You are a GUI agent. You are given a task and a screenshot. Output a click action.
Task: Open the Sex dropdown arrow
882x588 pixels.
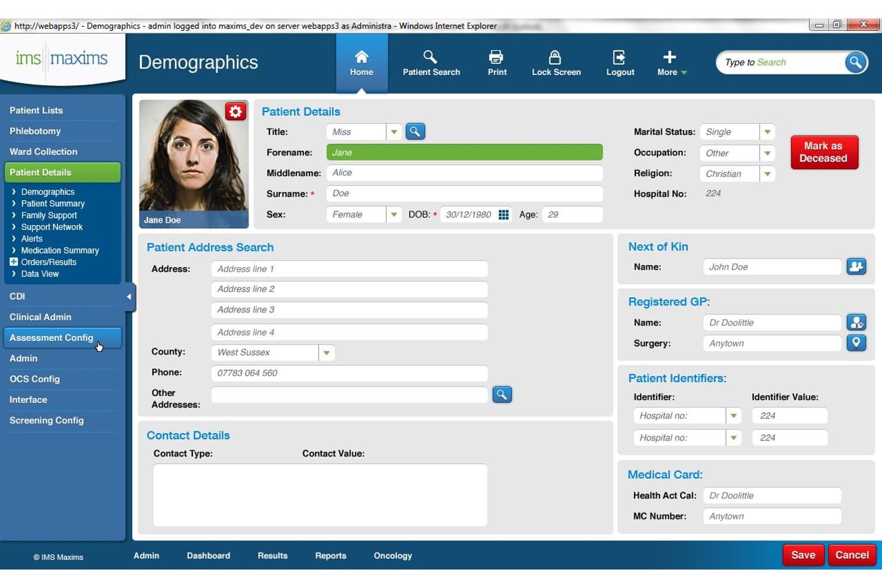(393, 214)
